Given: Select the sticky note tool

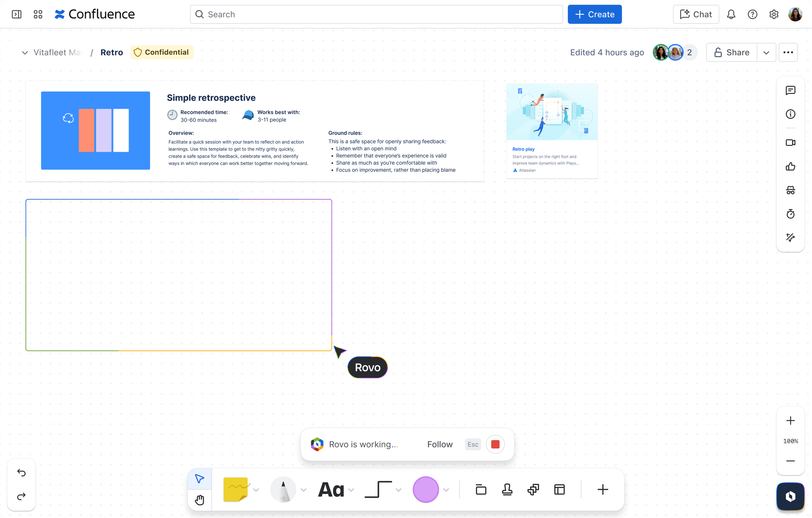Looking at the screenshot, I should 236,489.
